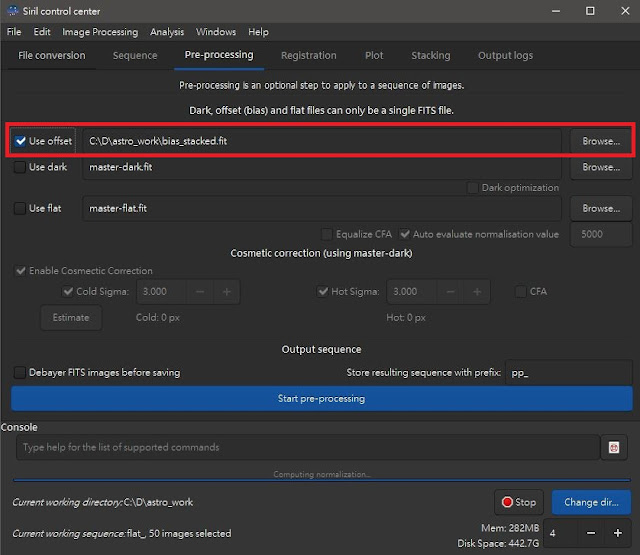Viewport: 640px width, 555px height.
Task: Switch to the Plot tab
Action: [x=374, y=56]
